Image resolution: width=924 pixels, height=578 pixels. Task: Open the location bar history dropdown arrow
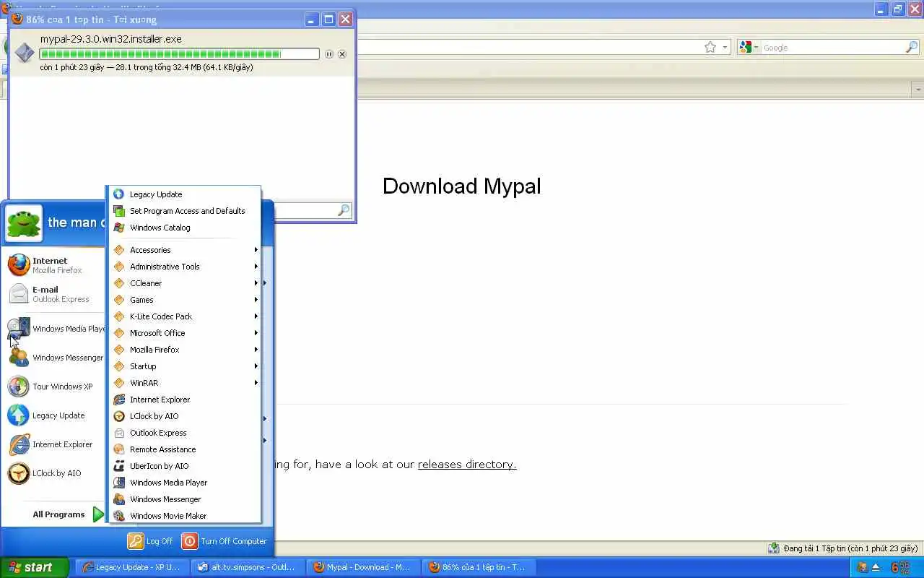pos(724,48)
